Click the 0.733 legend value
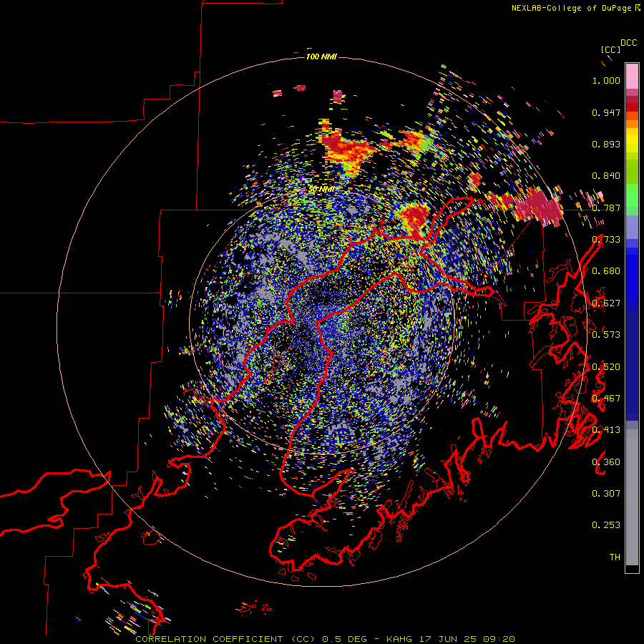Screen dimensions: 644x644 point(606,240)
